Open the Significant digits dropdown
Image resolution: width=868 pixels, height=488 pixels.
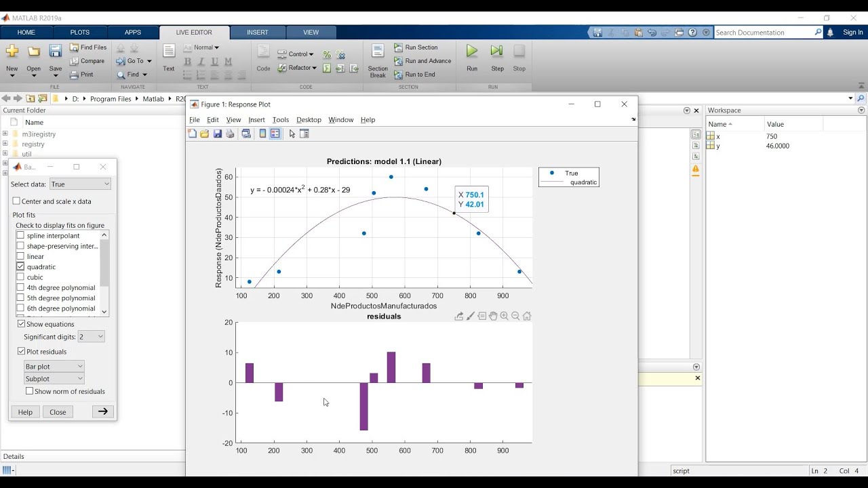pyautogui.click(x=91, y=337)
